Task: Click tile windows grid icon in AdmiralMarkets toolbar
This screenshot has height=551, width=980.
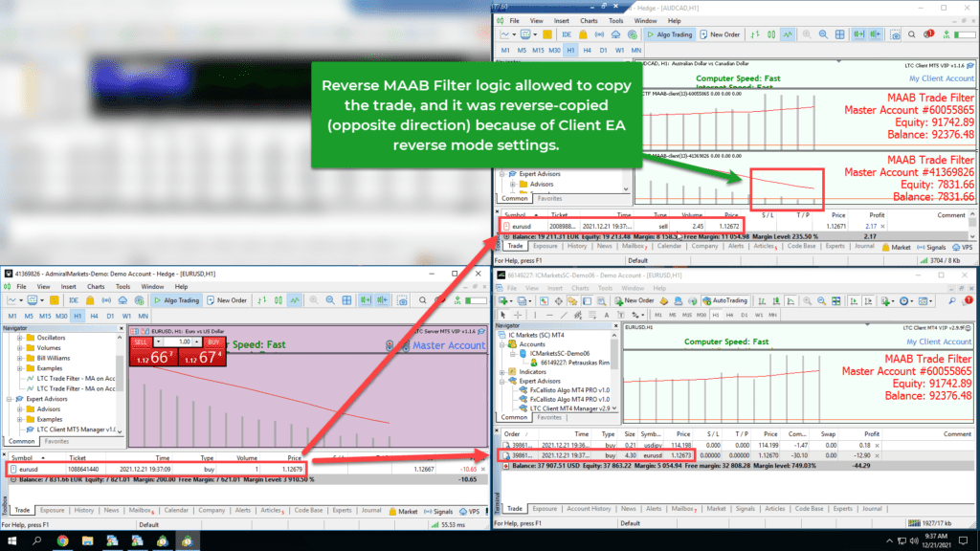Action: [x=346, y=300]
